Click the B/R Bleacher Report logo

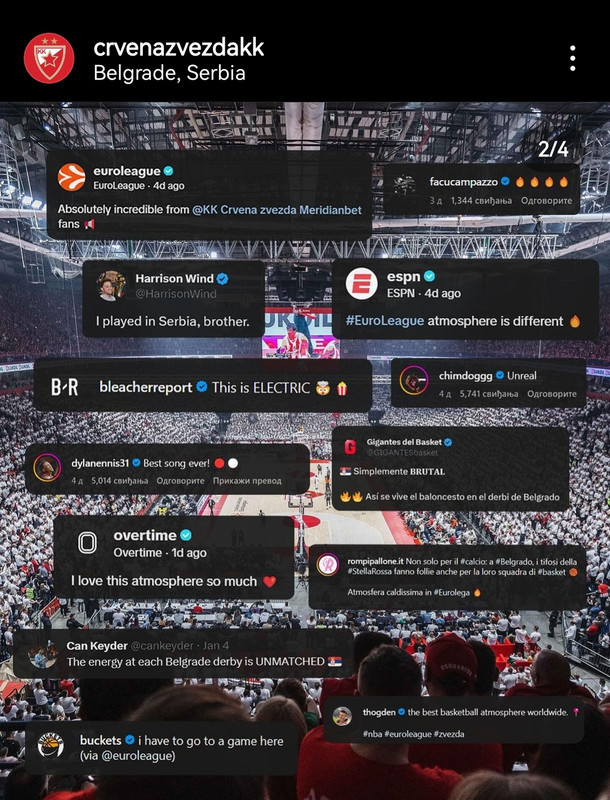pyautogui.click(x=64, y=387)
